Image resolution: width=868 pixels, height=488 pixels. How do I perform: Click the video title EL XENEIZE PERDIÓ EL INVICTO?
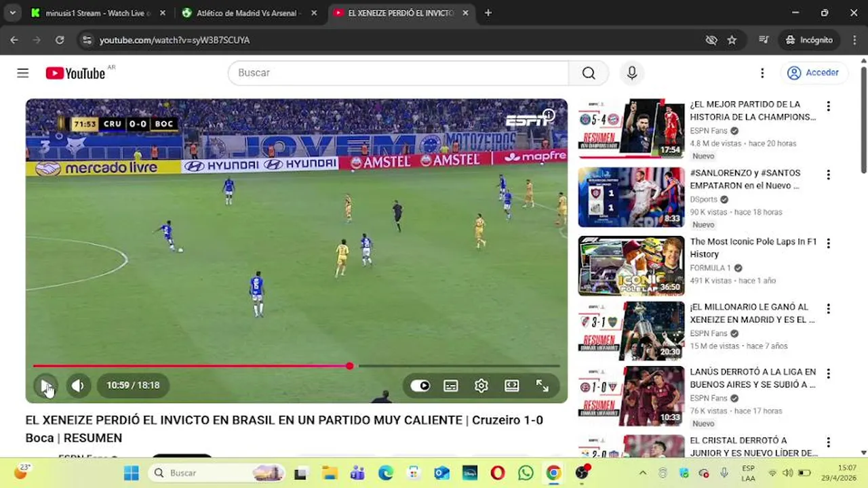284,429
